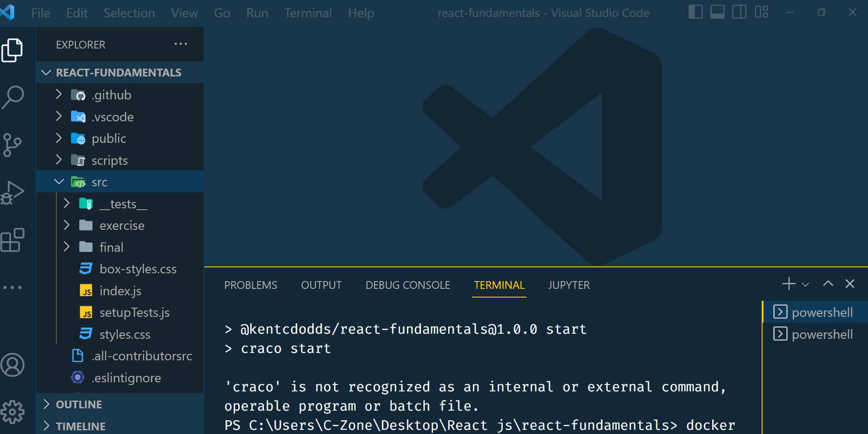868x434 pixels.
Task: Open the Source Control view
Action: click(12, 145)
